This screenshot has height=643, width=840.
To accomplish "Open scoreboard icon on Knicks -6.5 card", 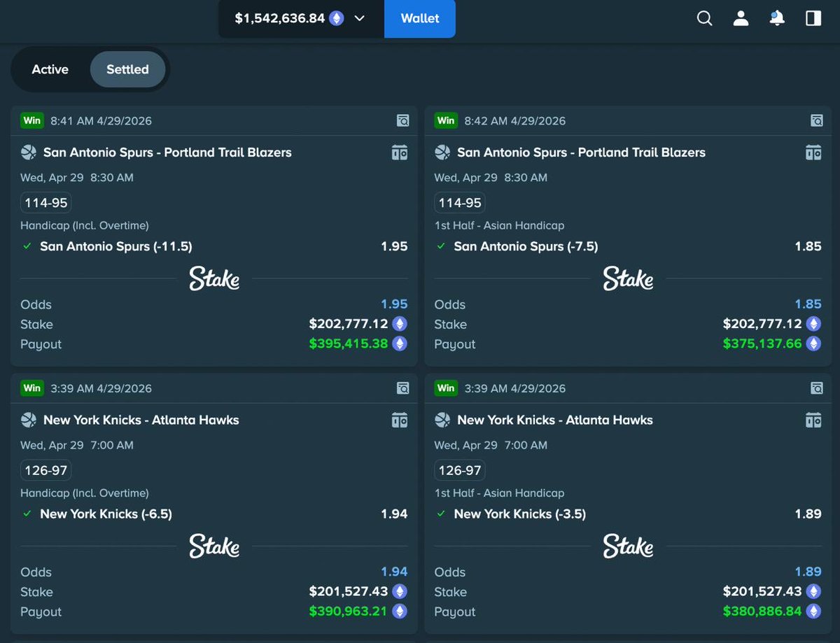I will 400,420.
